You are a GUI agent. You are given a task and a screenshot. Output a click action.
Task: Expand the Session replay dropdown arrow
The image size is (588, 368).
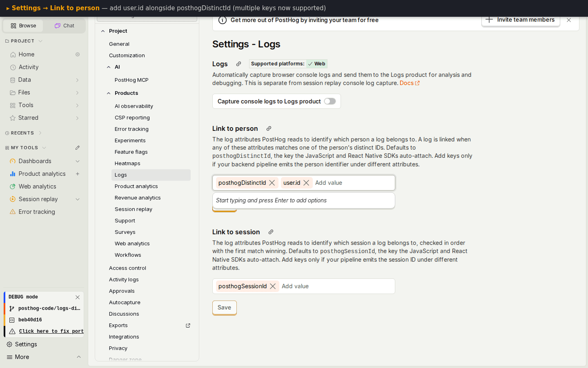(78, 199)
